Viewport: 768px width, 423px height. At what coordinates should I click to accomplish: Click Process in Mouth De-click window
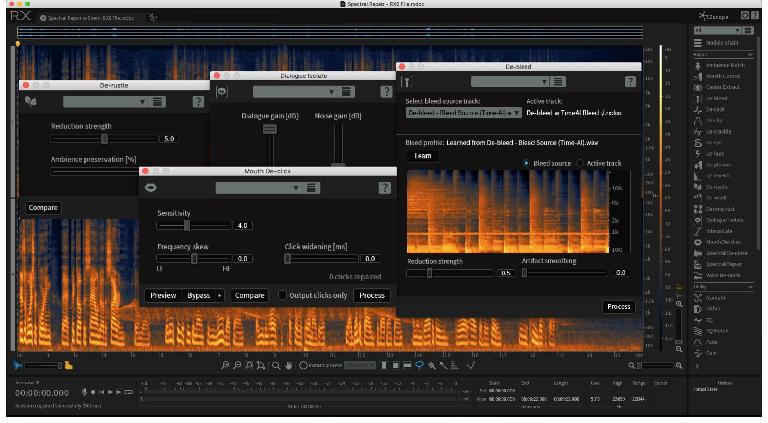[x=372, y=295]
